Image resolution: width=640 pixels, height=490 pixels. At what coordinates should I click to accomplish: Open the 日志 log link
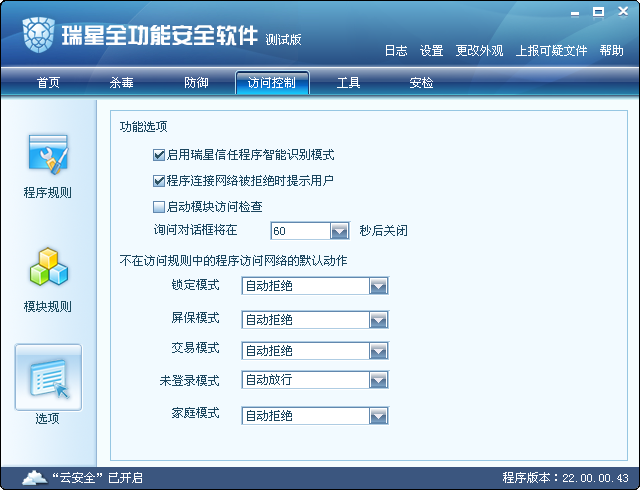[396, 51]
